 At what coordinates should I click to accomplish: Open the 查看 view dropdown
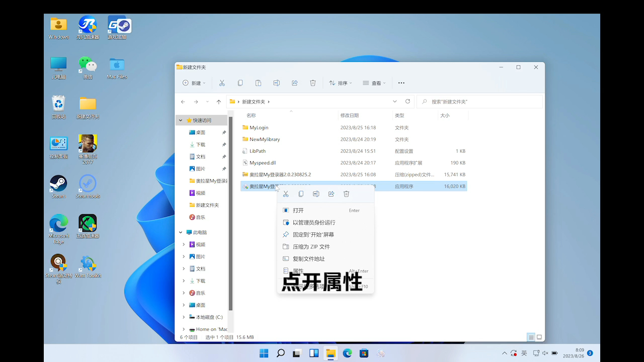pos(374,83)
